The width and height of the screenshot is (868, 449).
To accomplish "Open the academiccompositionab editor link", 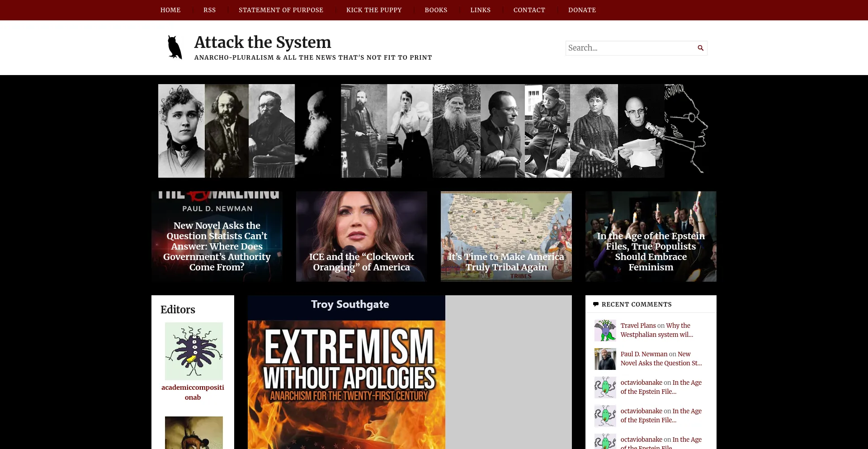I will (193, 392).
